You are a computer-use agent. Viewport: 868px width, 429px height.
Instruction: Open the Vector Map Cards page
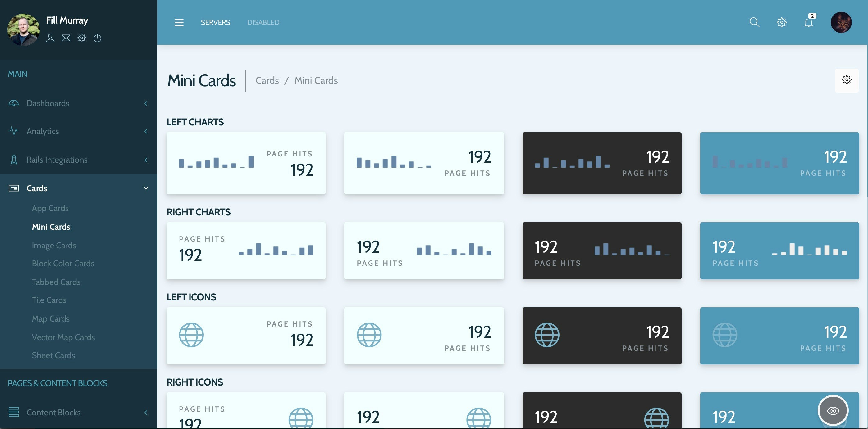[x=63, y=337]
